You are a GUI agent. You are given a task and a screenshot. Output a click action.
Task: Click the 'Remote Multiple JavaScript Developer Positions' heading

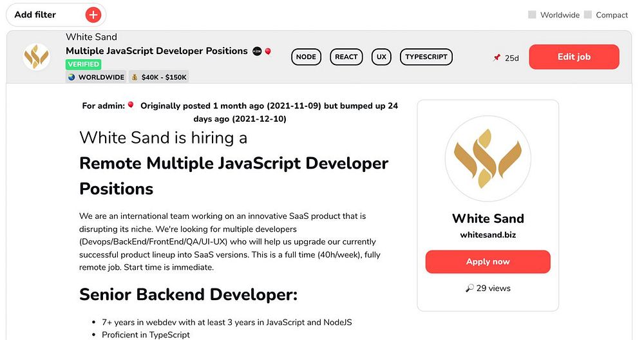[x=234, y=176]
